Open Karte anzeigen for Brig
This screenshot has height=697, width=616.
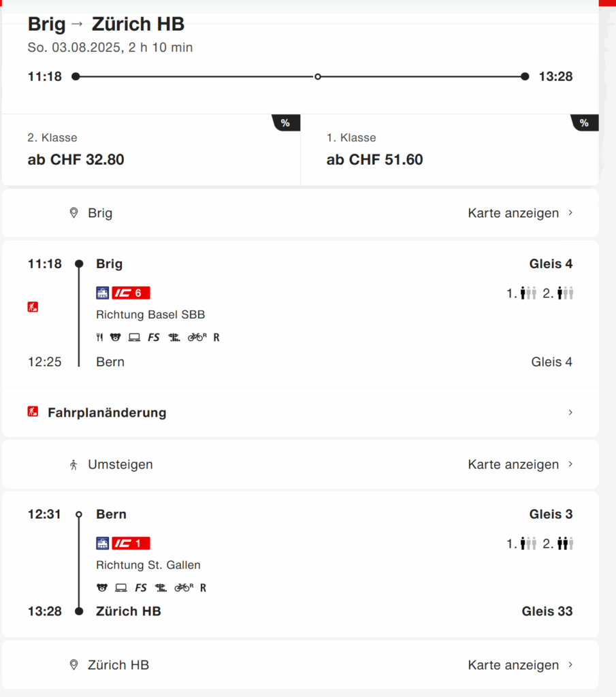click(x=520, y=213)
